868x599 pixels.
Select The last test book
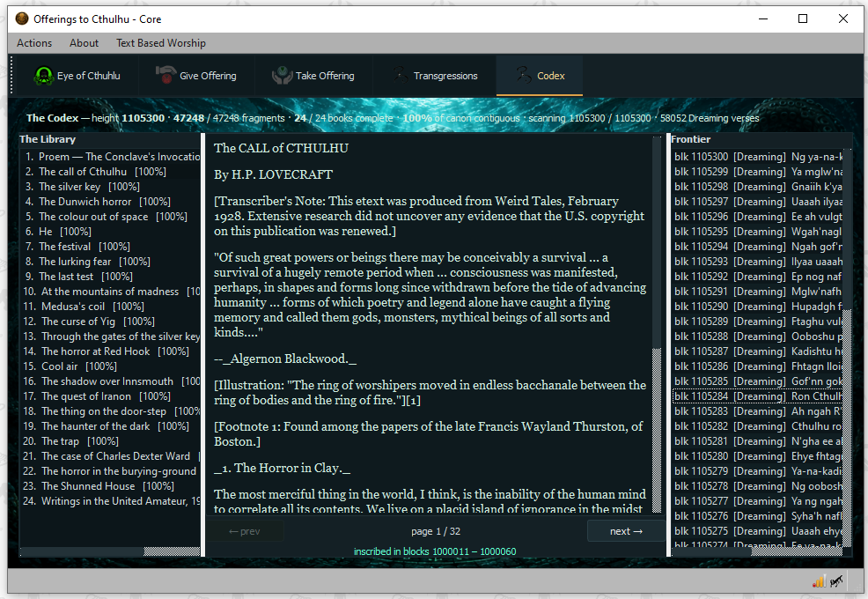coord(111,277)
